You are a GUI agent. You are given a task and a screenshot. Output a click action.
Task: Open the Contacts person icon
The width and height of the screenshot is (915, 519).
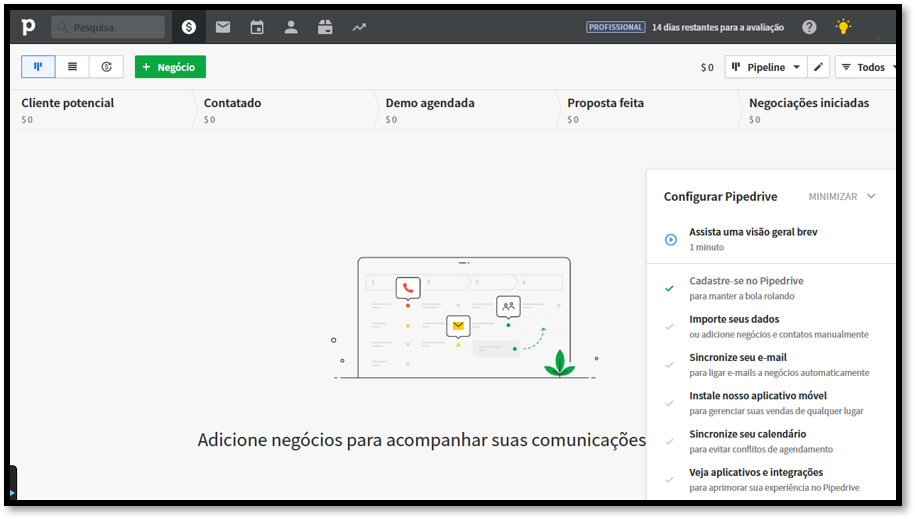[291, 27]
